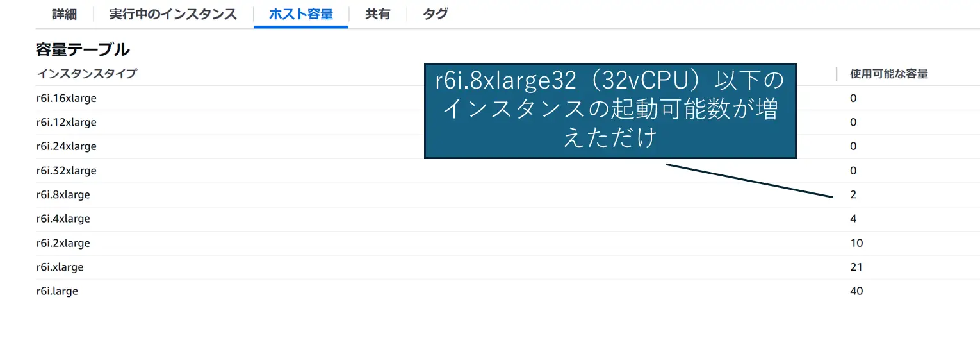
Task: Click capacity value 2 for r6i.8xlarge
Action: pyautogui.click(x=853, y=194)
